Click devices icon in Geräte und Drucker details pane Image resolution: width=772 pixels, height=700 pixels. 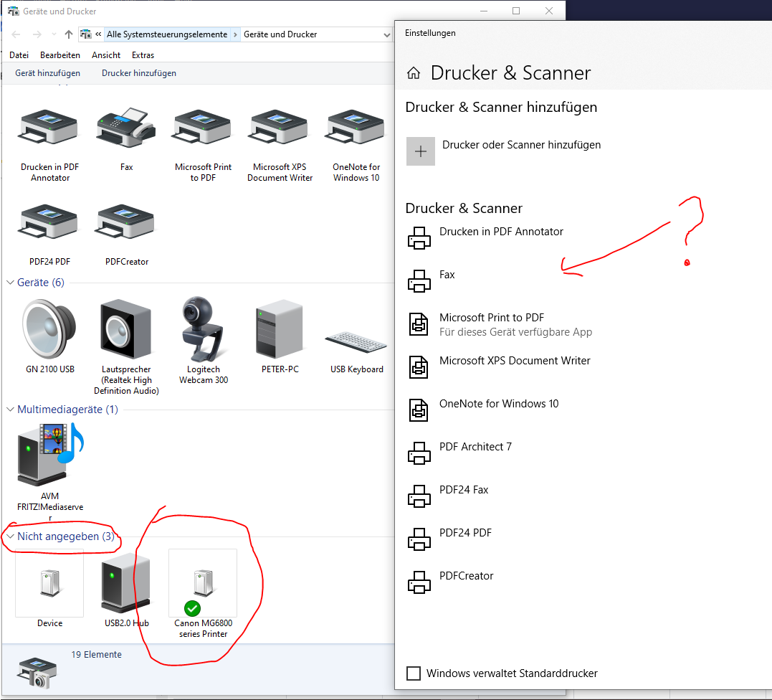(x=37, y=673)
